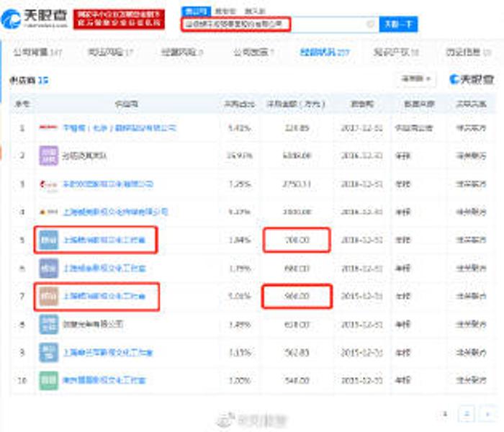Click the clear icon in the search box
Image resolution: width=504 pixels, height=432 pixels.
pos(371,24)
